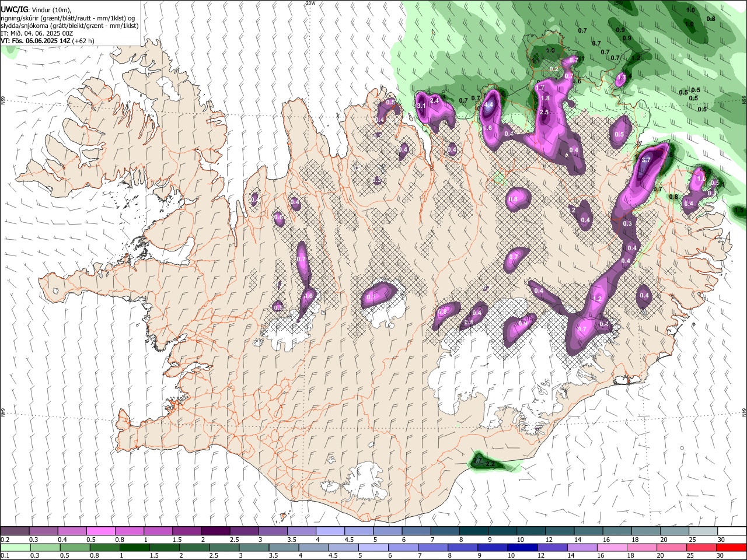The image size is (747, 560).
Task: Select the 0.5 swatch in lower rain legend
Action: click(75, 547)
